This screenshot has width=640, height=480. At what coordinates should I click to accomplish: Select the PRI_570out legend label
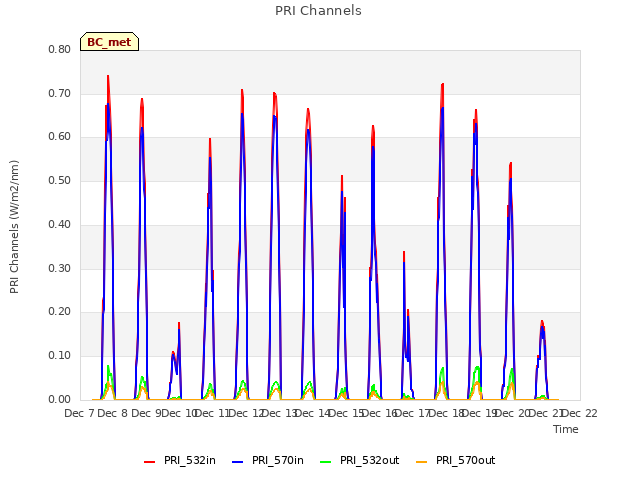pyautogui.click(x=465, y=460)
